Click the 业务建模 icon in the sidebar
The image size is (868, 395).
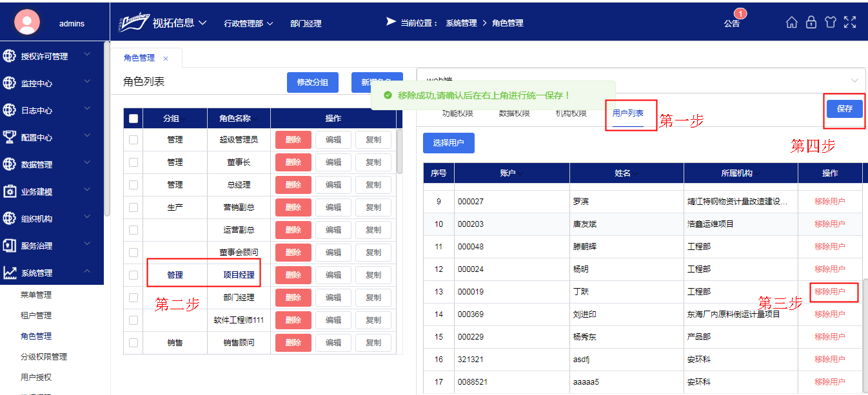(x=9, y=191)
